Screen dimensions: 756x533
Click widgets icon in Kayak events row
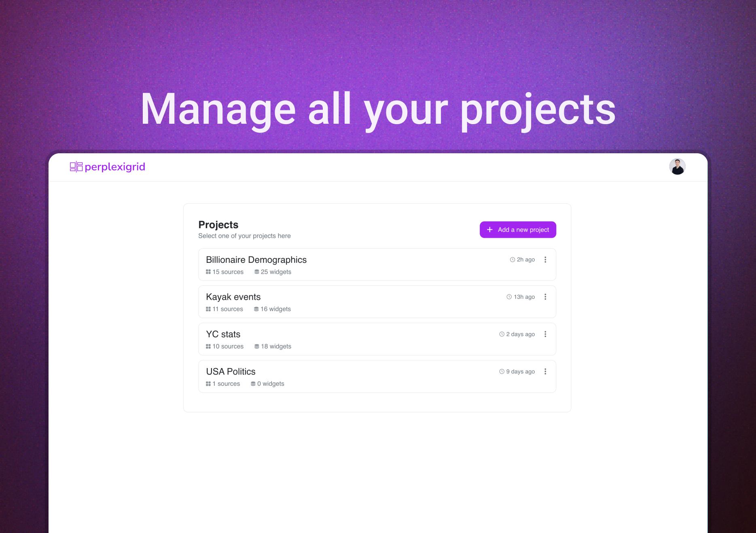point(256,309)
